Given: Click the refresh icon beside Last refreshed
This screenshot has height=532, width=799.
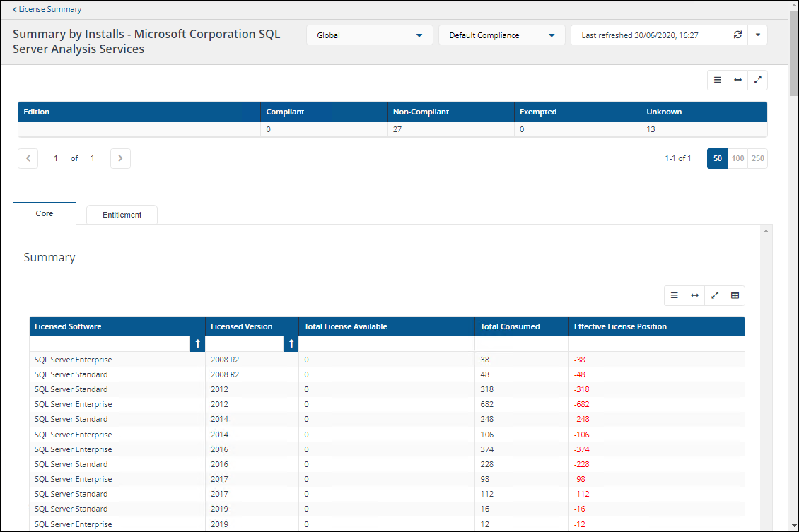Looking at the screenshot, I should pos(737,35).
